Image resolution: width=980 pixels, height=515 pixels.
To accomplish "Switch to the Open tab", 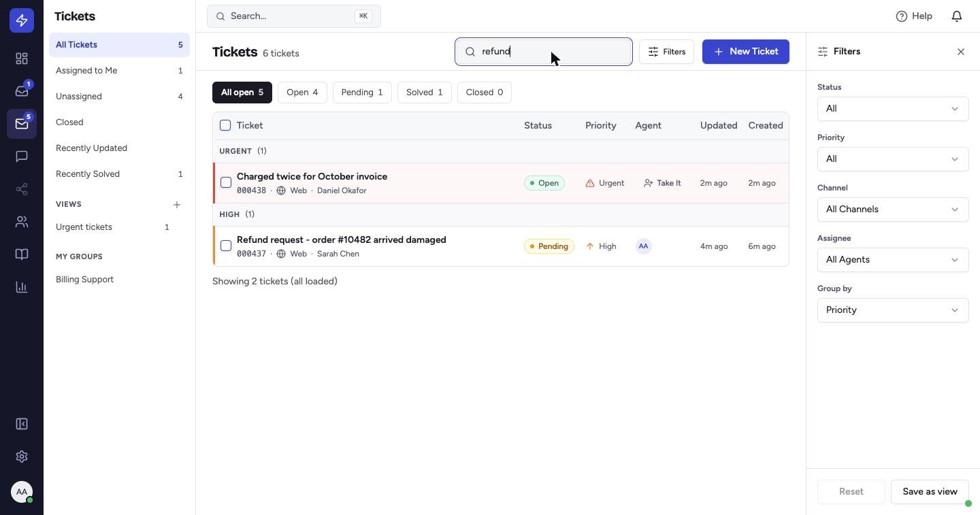I will (x=302, y=93).
